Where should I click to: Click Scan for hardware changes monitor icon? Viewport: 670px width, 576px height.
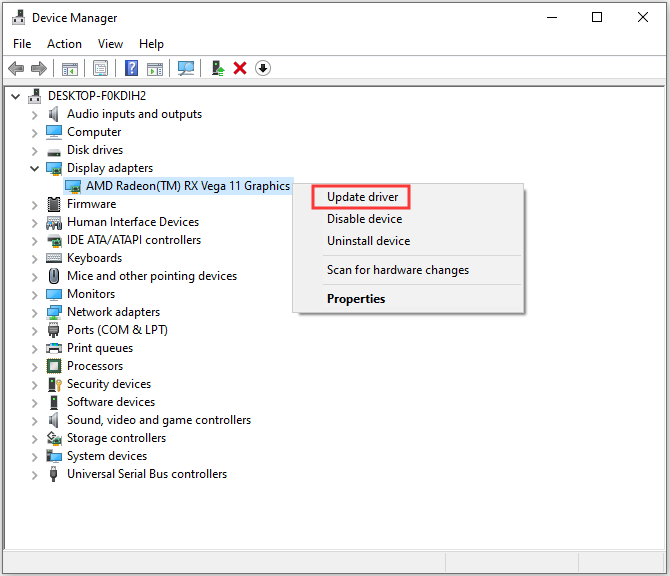185,68
